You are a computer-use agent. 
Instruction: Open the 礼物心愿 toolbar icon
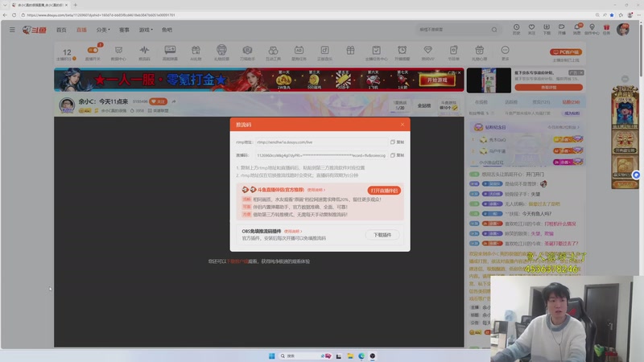tap(479, 52)
